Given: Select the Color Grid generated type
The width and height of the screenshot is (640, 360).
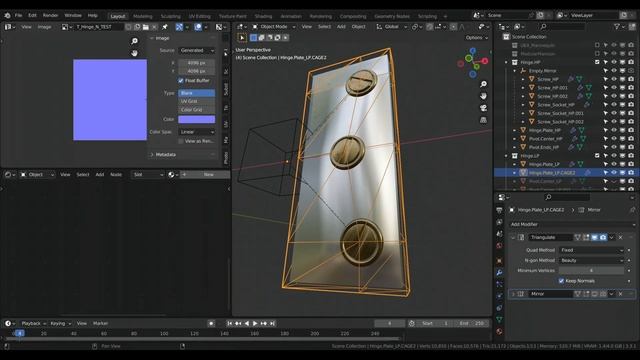Looking at the screenshot, I should coord(197,110).
